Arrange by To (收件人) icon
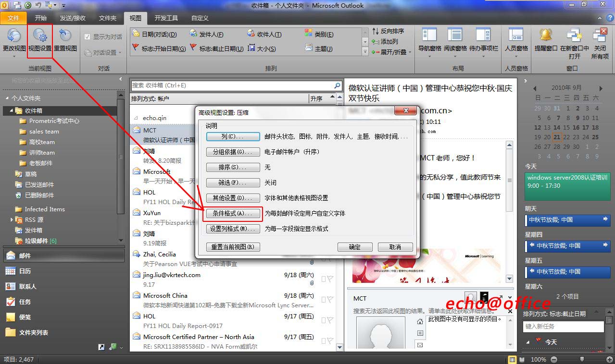The height and width of the screenshot is (364, 615). (251, 34)
